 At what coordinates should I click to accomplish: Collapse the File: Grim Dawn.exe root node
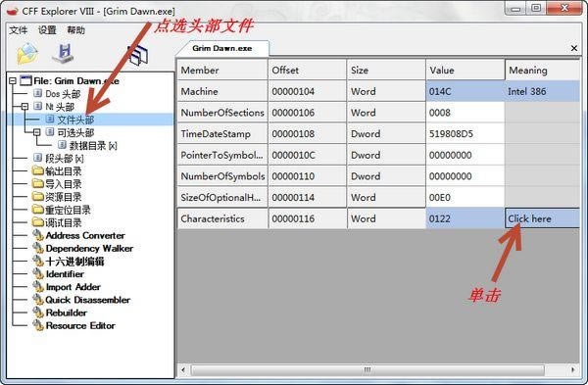click(x=13, y=80)
